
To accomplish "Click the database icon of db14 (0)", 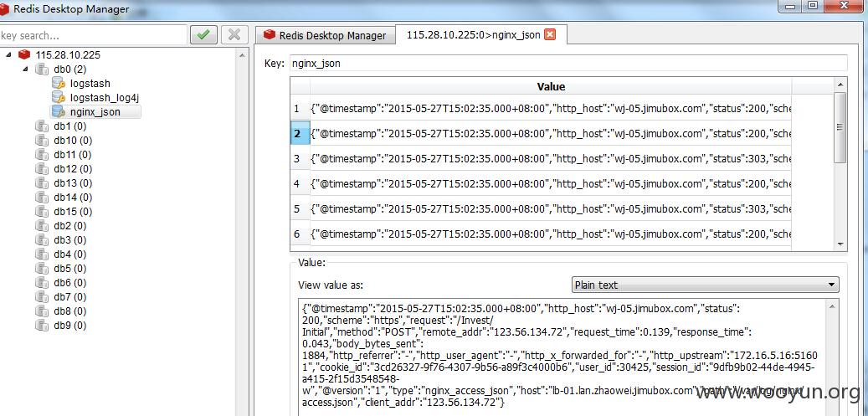I will [42, 198].
